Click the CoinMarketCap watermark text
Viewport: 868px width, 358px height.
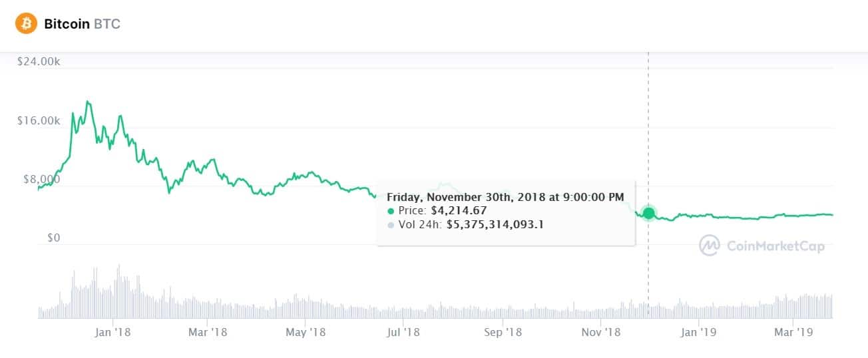pyautogui.click(x=775, y=246)
